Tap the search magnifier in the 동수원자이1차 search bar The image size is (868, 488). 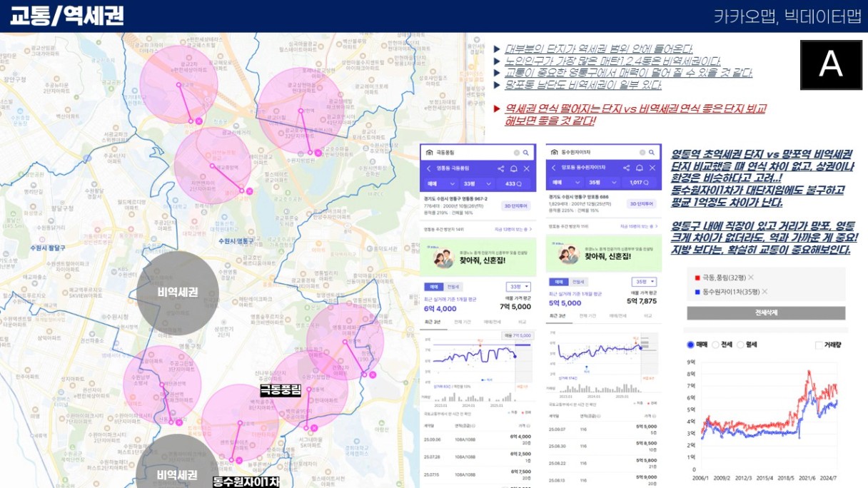[652, 153]
